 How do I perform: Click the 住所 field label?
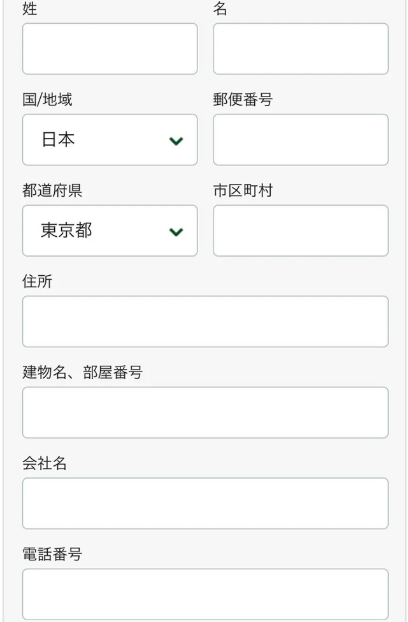pyautogui.click(x=37, y=281)
